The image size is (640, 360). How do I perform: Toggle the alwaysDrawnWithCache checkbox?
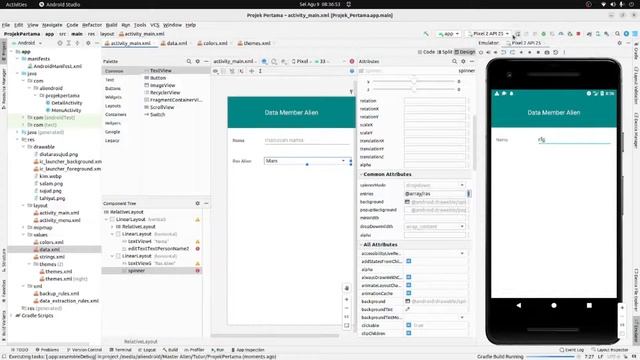409,277
